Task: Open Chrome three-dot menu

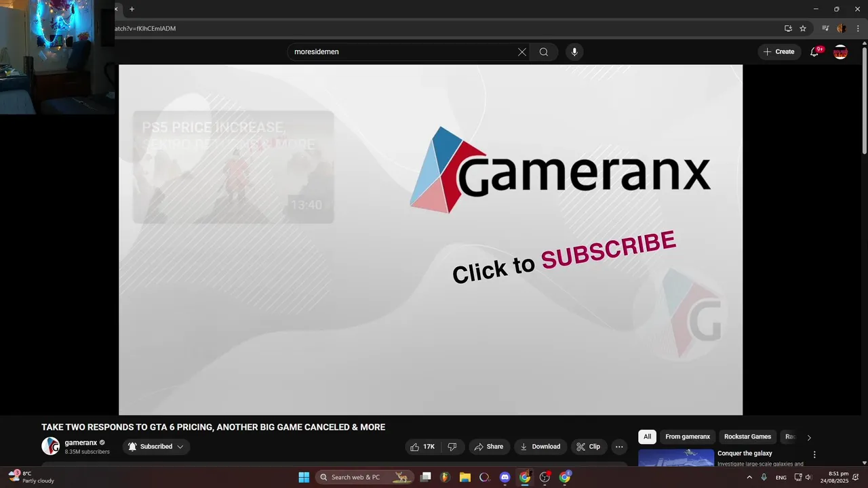Action: click(x=858, y=28)
